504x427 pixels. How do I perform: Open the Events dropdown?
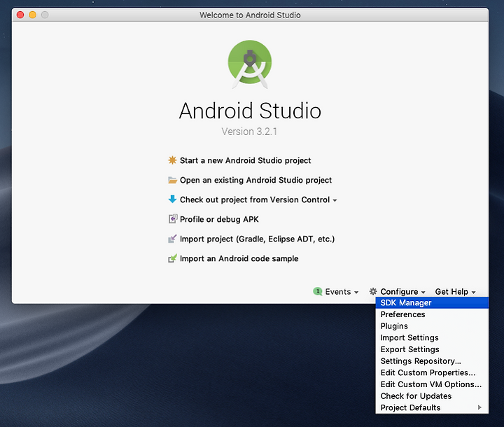[342, 292]
